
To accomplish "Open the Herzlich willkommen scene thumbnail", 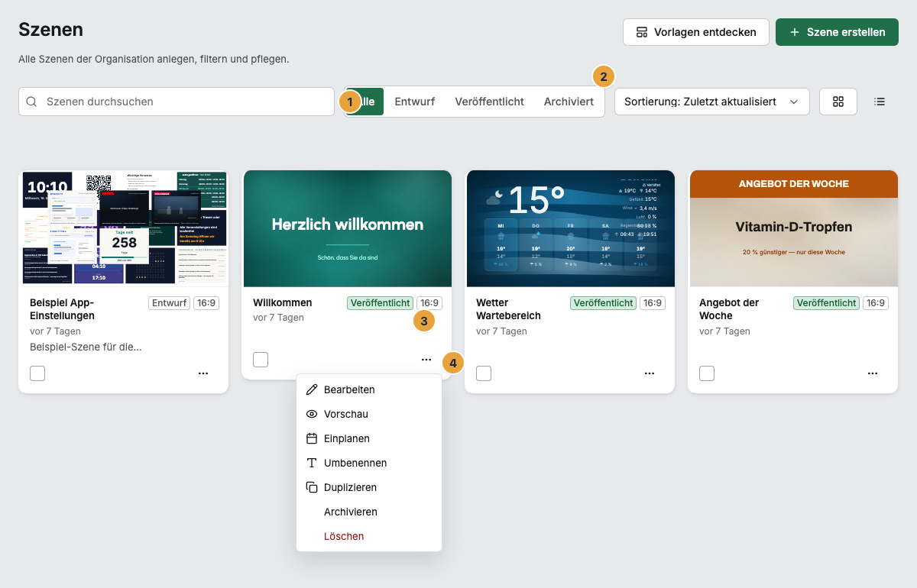I will (x=347, y=228).
